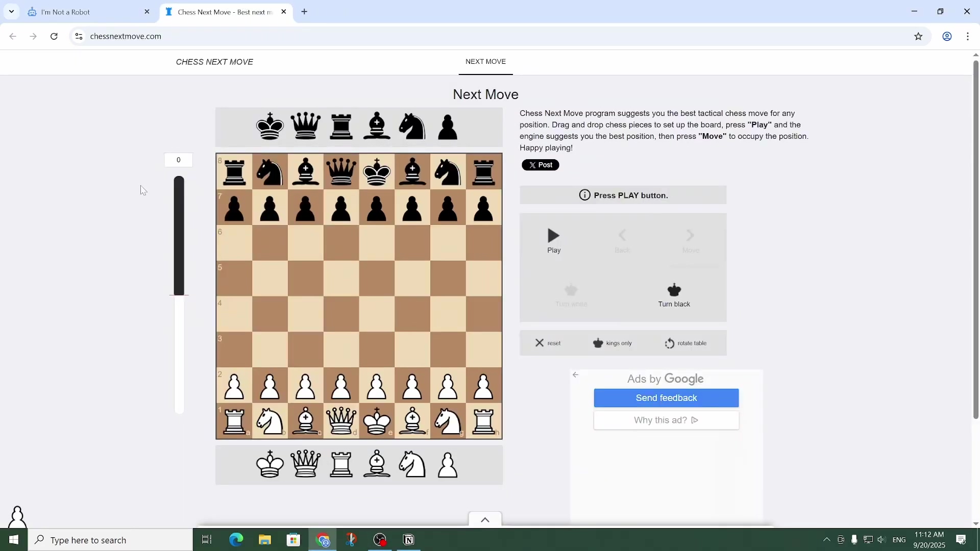
Task: Click Why this ad? link
Action: (x=666, y=420)
